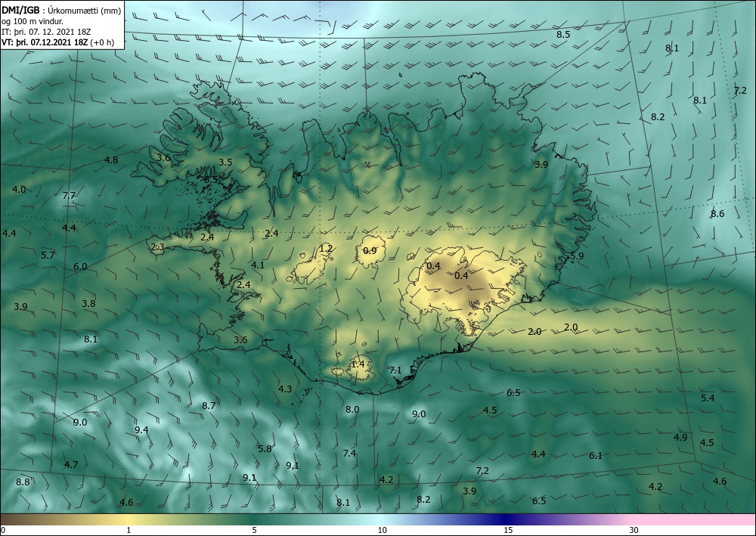Click the 'DMI/IGB : Úrkomumætti (mm)' title line
The image size is (756, 536).
(x=61, y=11)
